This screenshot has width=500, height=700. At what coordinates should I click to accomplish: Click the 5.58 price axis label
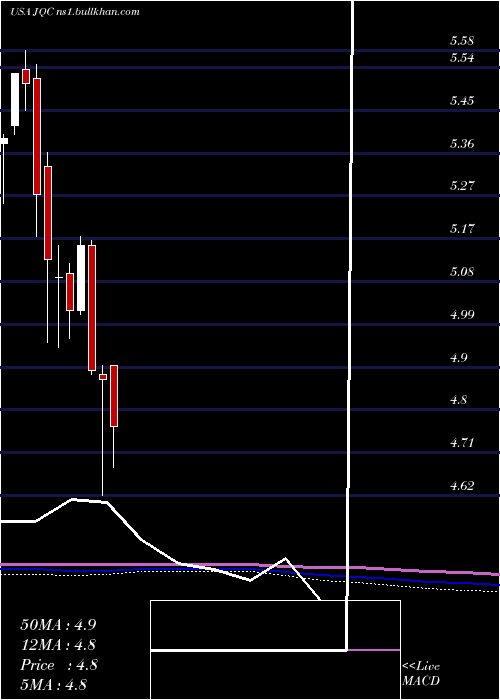[x=462, y=42]
